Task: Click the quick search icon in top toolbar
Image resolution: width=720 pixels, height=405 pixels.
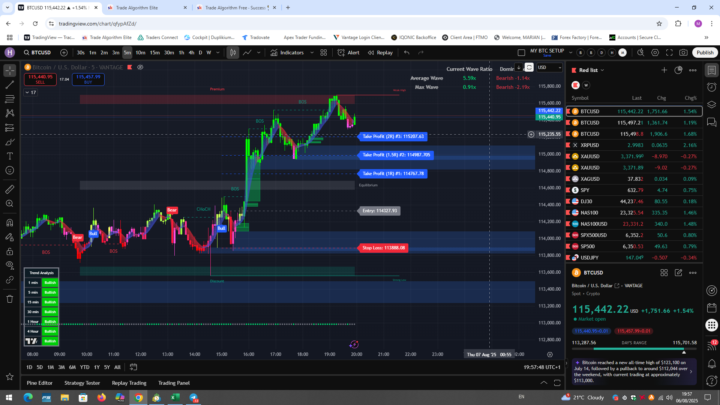Action: click(641, 53)
